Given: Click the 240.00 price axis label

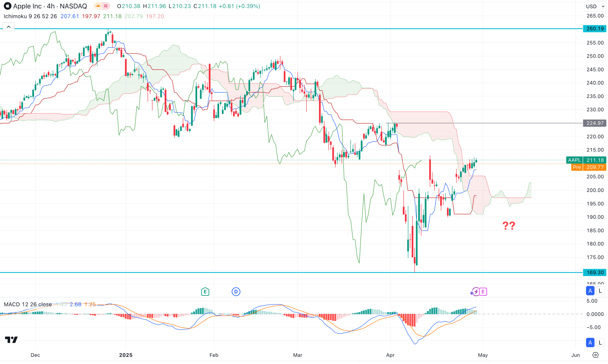Looking at the screenshot, I should pyautogui.click(x=595, y=83).
